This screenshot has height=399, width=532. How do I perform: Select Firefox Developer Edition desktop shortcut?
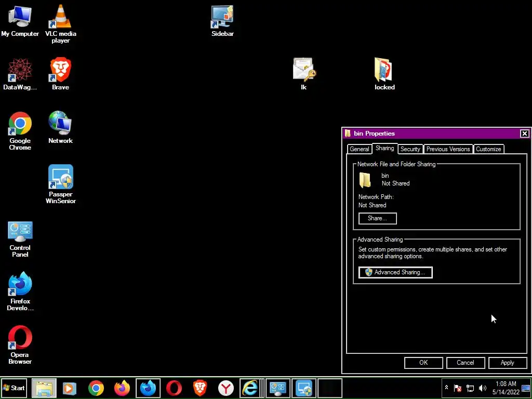point(20,291)
